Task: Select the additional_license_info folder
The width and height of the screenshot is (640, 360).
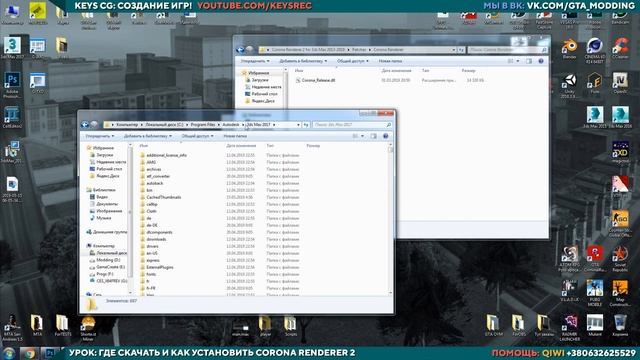Action: click(x=167, y=155)
